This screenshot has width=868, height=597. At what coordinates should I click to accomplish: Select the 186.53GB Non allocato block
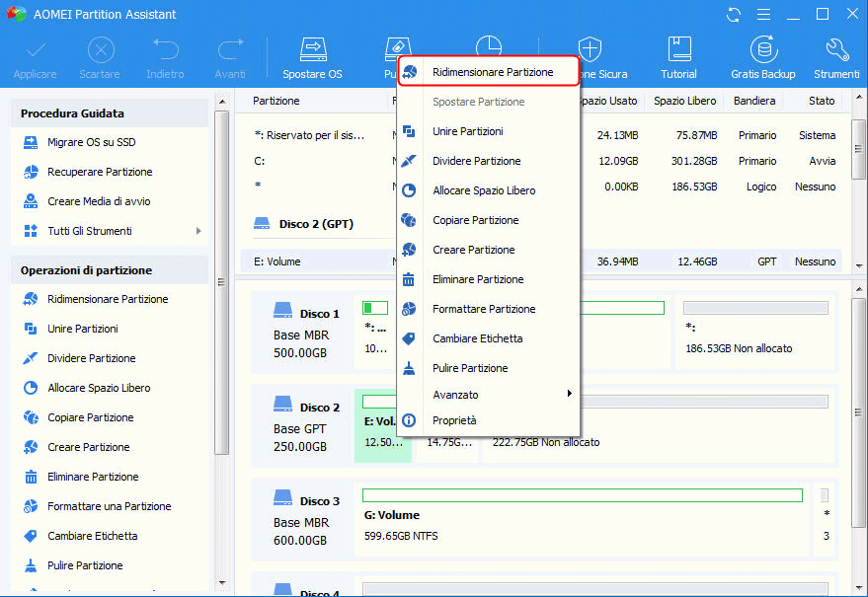click(753, 336)
